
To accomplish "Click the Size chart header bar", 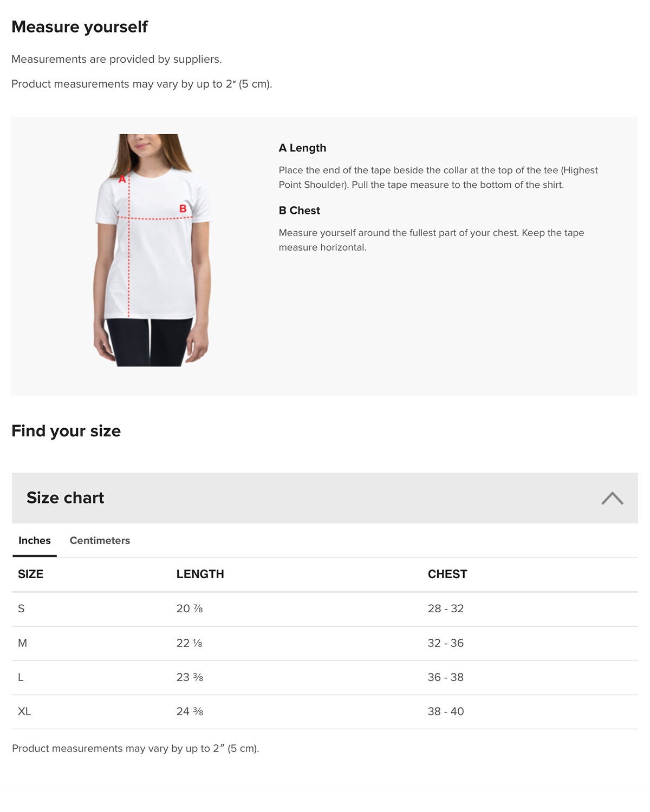I will pyautogui.click(x=324, y=498).
